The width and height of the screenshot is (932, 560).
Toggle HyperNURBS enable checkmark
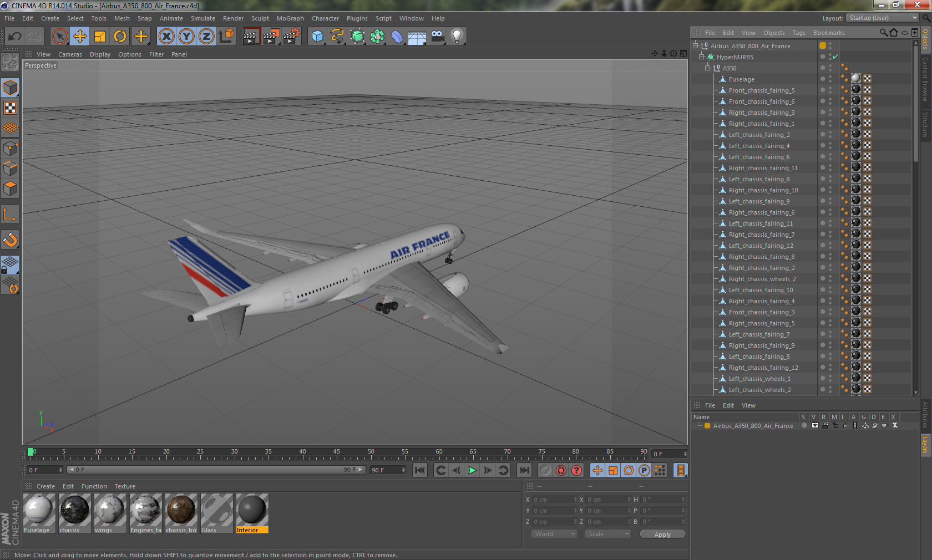click(835, 57)
